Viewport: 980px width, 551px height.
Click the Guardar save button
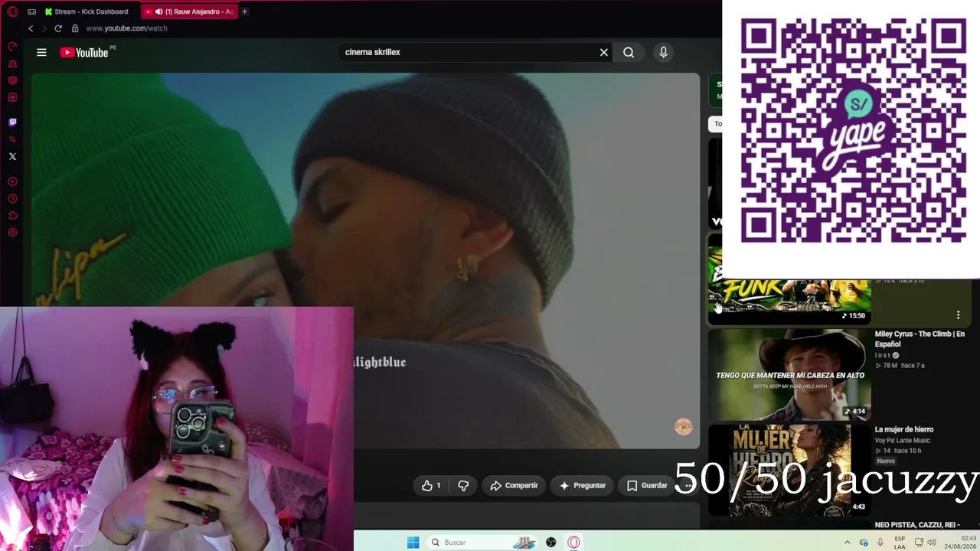pos(647,485)
